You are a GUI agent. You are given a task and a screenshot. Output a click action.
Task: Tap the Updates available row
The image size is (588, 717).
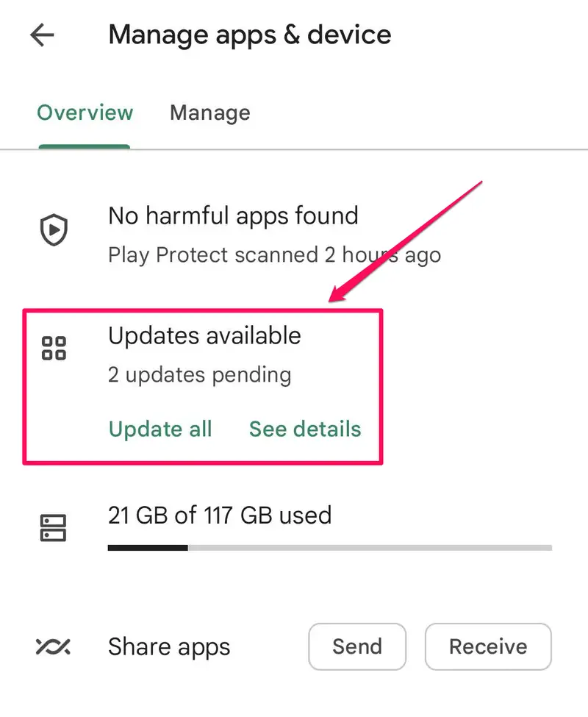pos(204,335)
